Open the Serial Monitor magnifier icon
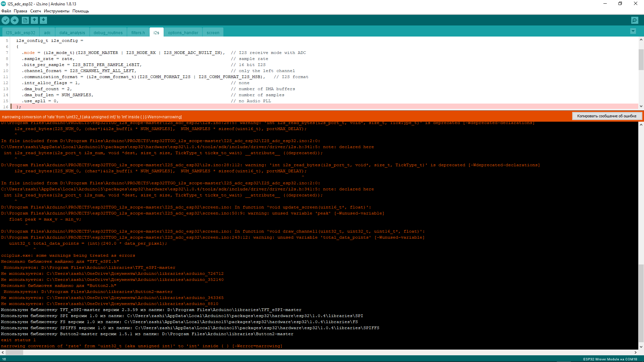 pos(635,20)
